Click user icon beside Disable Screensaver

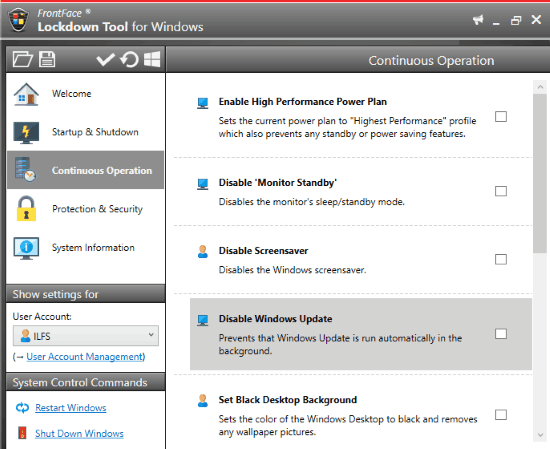click(x=203, y=252)
